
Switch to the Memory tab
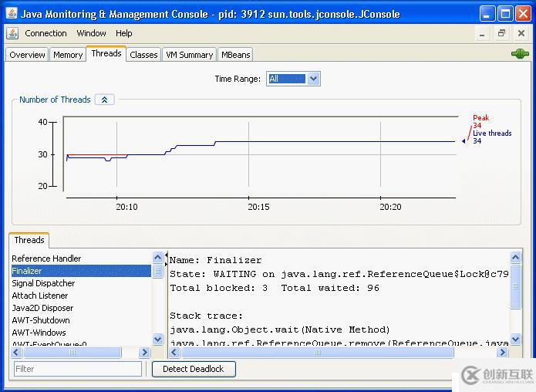tap(68, 55)
